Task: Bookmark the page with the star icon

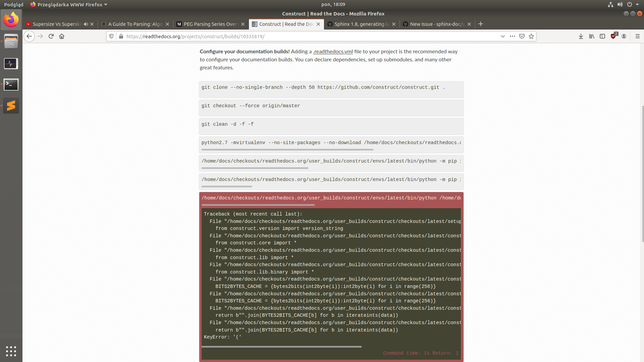Action: click(531, 36)
